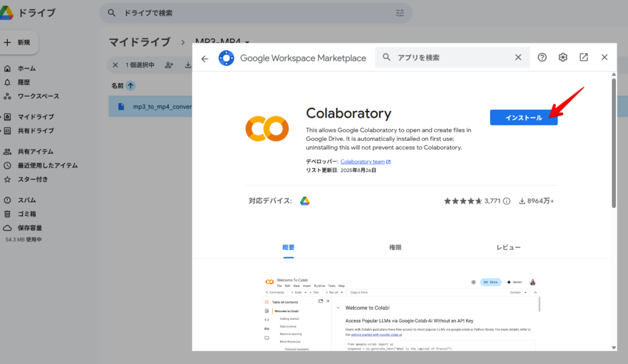Click the 新規 button in Drive

[18, 42]
